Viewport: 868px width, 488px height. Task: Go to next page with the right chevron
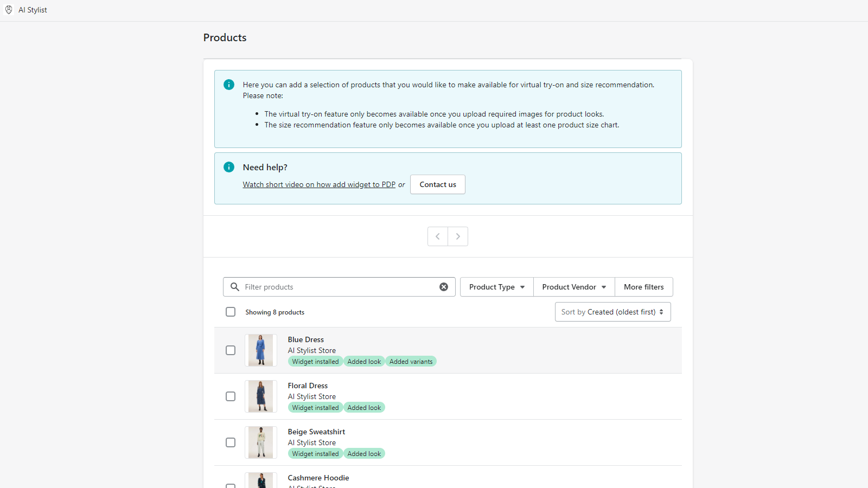458,236
